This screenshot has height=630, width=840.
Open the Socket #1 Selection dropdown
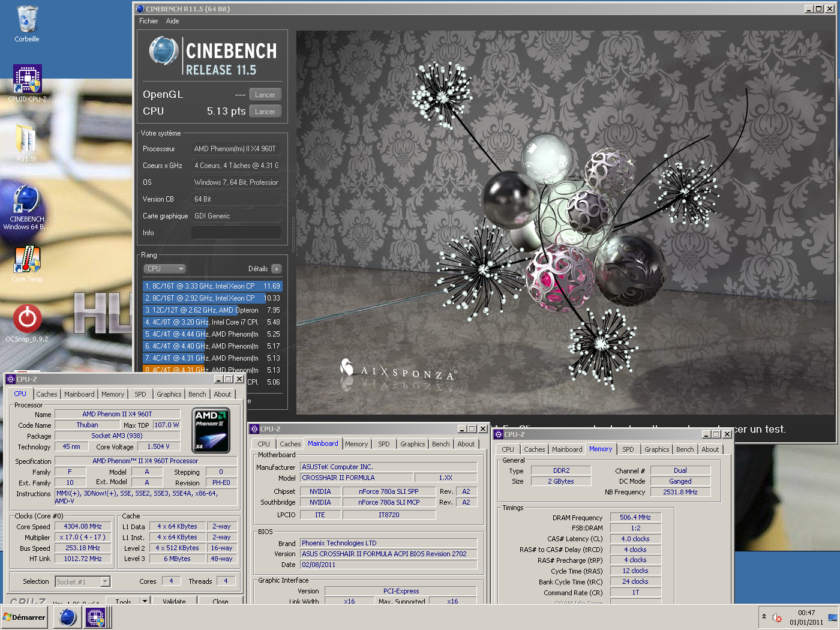83,581
